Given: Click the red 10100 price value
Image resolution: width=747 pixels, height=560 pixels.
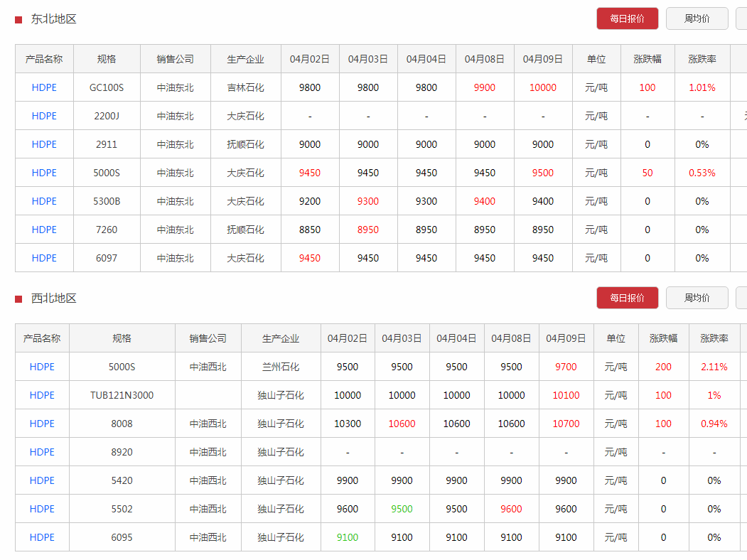Looking at the screenshot, I should tap(566, 395).
